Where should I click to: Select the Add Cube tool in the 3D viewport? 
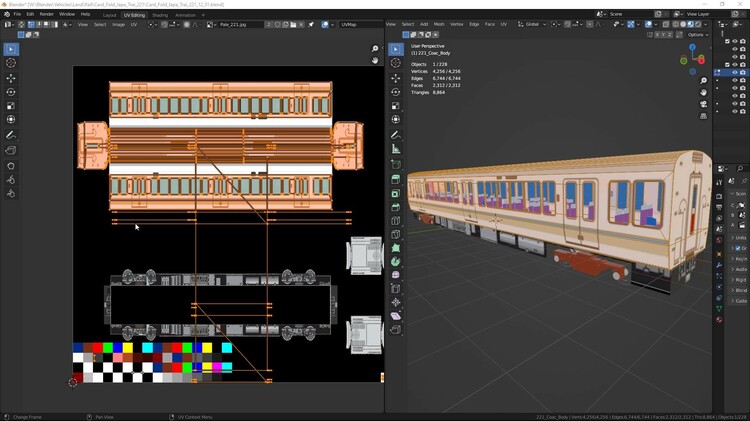pyautogui.click(x=396, y=165)
